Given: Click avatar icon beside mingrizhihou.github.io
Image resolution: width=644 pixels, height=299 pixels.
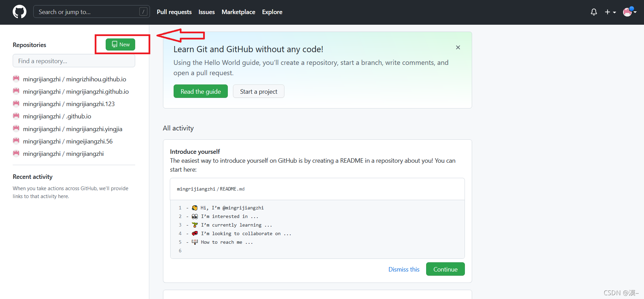Looking at the screenshot, I should (16, 79).
